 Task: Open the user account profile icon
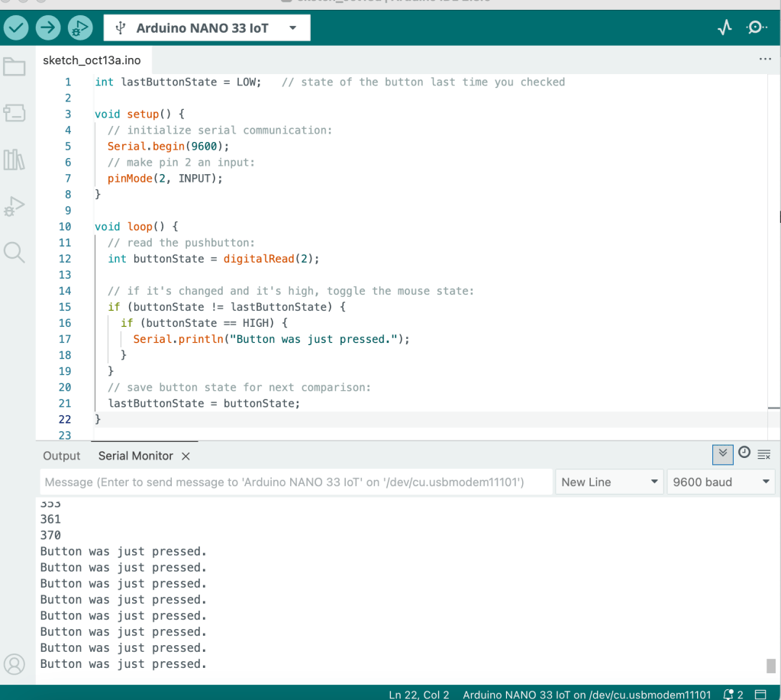pyautogui.click(x=15, y=663)
